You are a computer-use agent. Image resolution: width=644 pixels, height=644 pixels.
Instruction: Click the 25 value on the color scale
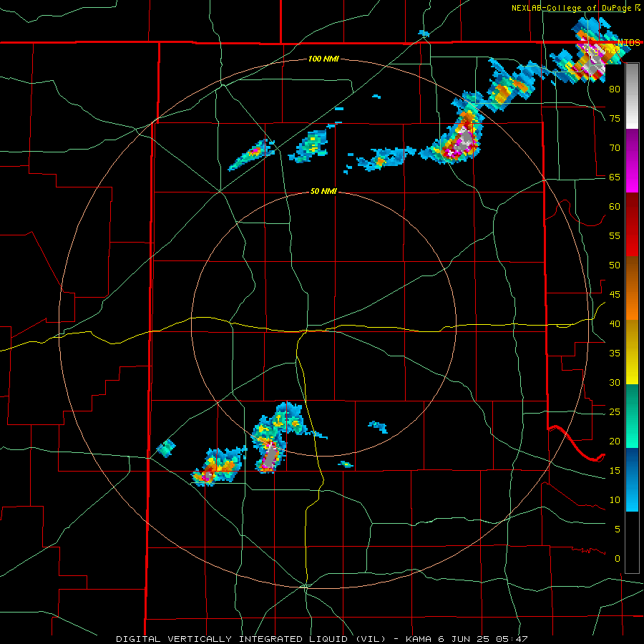[615, 412]
